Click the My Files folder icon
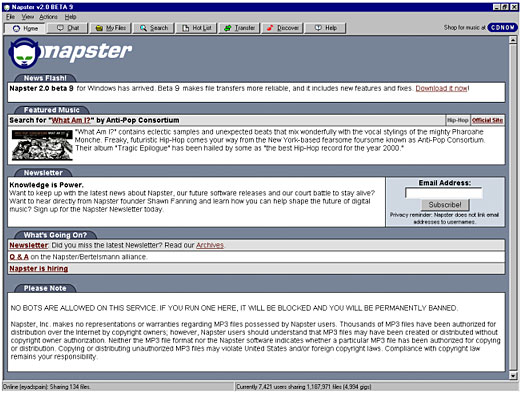This screenshot has height=393, width=521. tap(99, 28)
